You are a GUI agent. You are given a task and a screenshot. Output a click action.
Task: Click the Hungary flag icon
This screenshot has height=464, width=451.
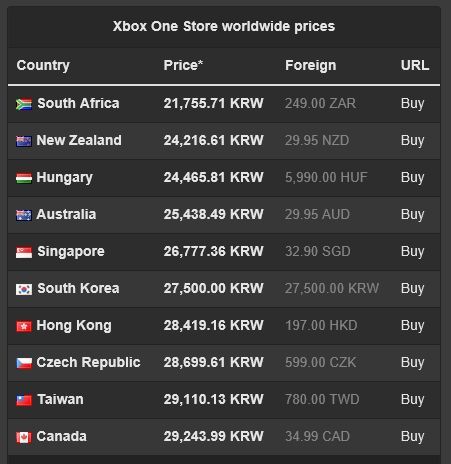click(x=24, y=178)
